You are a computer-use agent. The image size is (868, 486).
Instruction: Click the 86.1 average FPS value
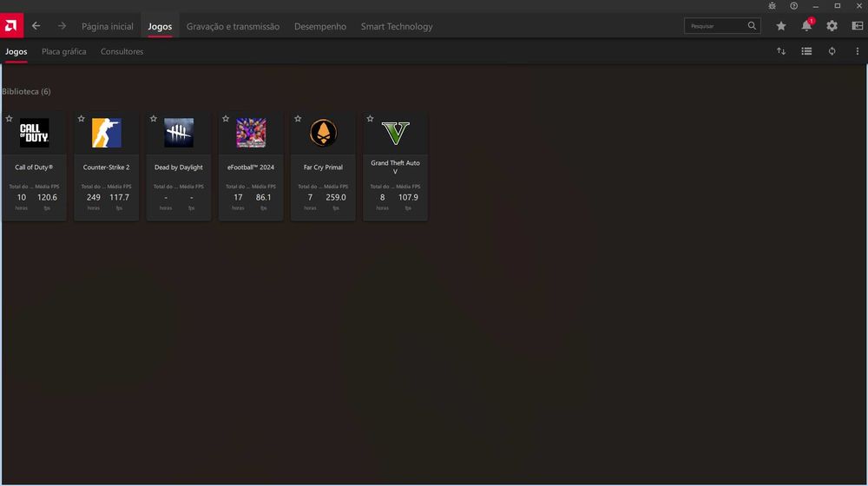[x=264, y=197]
